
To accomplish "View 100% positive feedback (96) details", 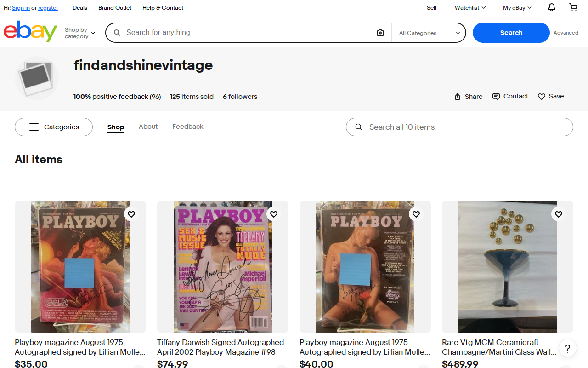I will tap(117, 97).
